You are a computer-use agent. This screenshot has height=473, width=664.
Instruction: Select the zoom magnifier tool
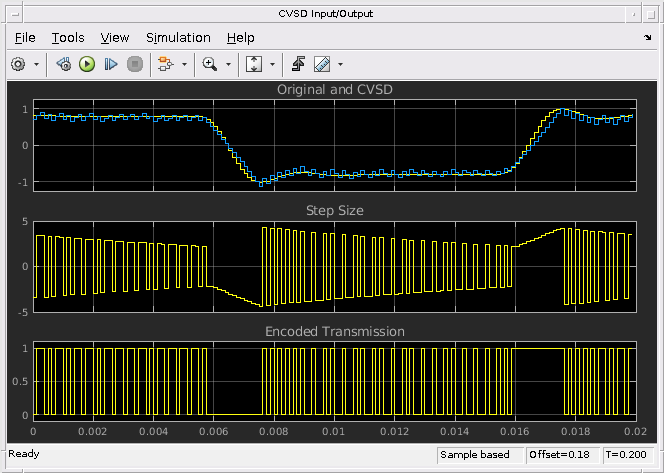click(210, 64)
